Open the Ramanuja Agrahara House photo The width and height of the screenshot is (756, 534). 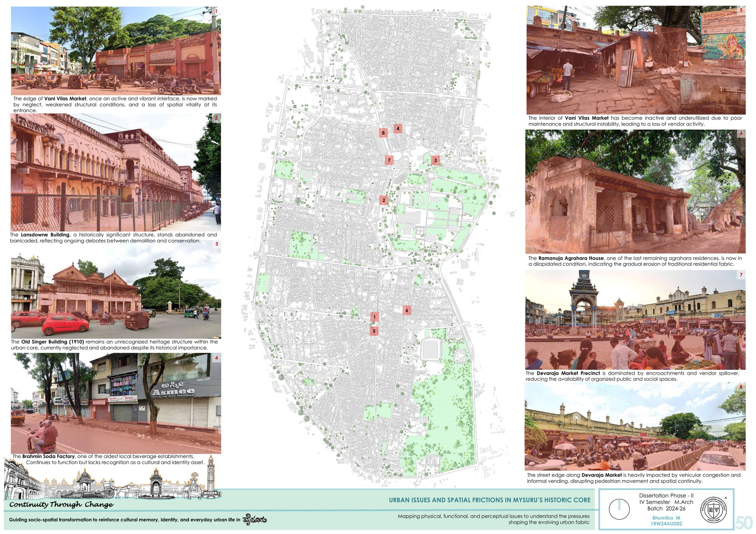point(635,191)
